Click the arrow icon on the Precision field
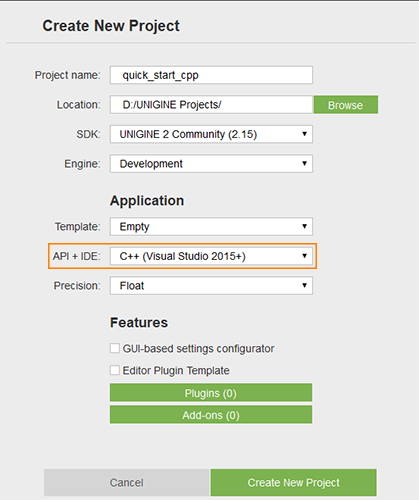The width and height of the screenshot is (419, 500). pyautogui.click(x=304, y=285)
